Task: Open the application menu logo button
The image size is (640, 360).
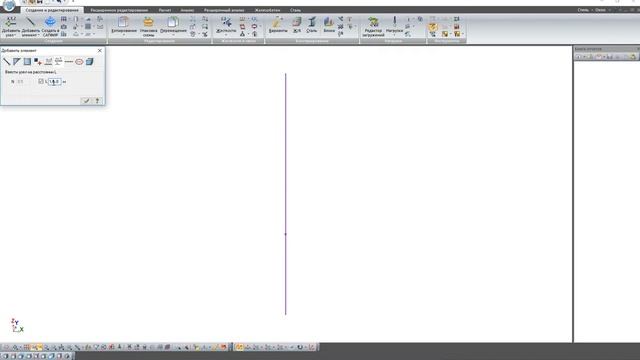Action: (x=9, y=5)
